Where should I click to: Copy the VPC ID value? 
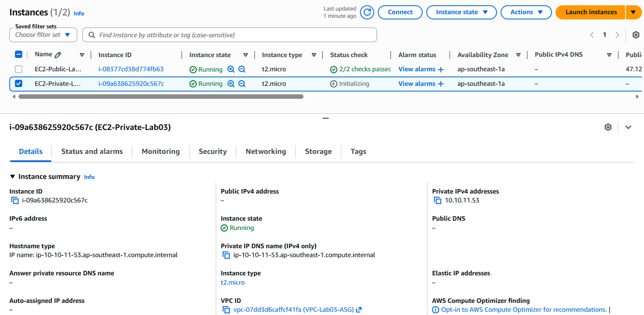(x=226, y=310)
